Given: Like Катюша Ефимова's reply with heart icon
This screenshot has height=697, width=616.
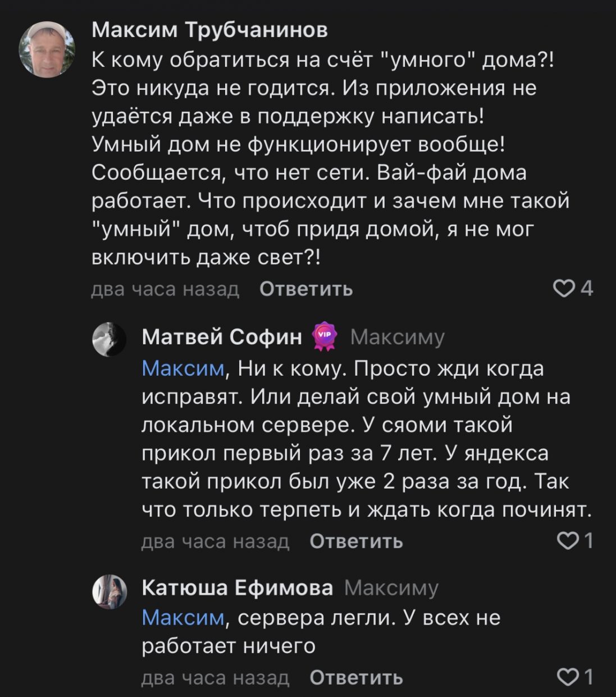Looking at the screenshot, I should [565, 677].
